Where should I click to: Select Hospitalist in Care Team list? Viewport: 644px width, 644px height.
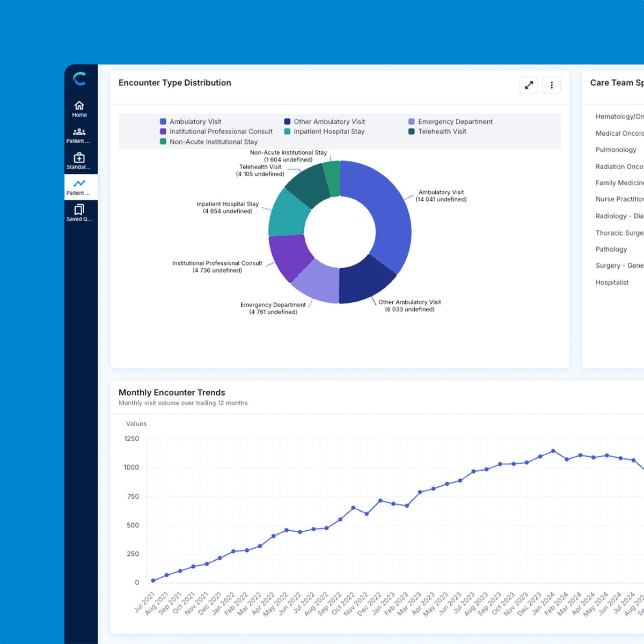[612, 283]
